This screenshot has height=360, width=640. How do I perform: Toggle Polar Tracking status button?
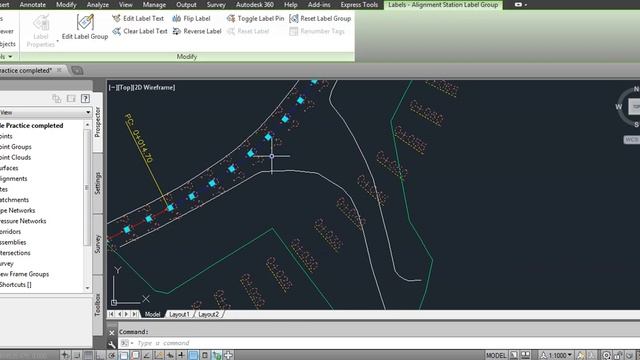click(111, 355)
